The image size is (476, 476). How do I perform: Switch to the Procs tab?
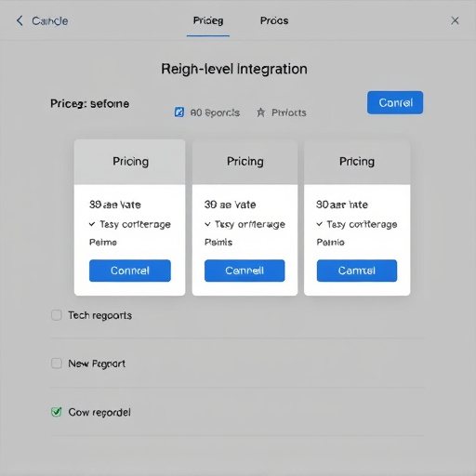click(x=274, y=20)
